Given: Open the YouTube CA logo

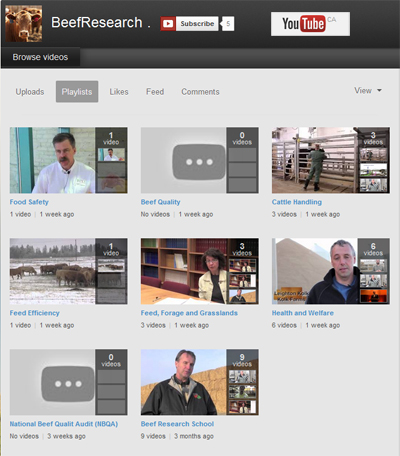Looking at the screenshot, I should tap(310, 24).
